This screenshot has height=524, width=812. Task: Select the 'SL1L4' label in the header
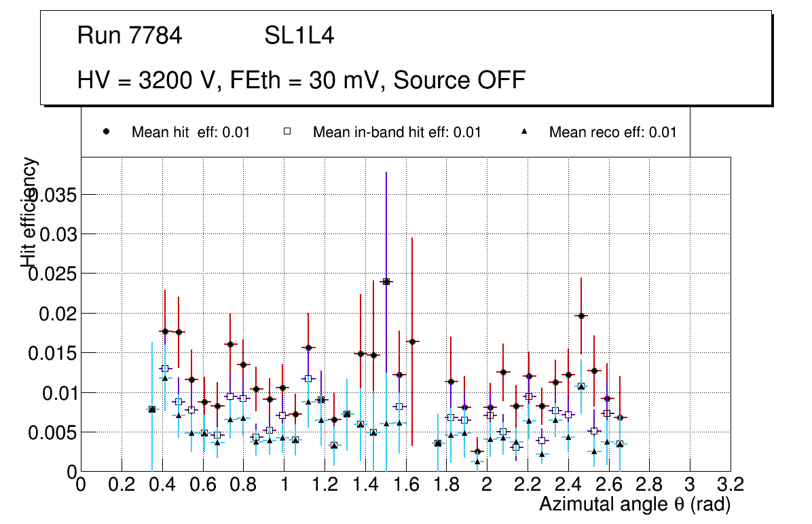tap(299, 36)
